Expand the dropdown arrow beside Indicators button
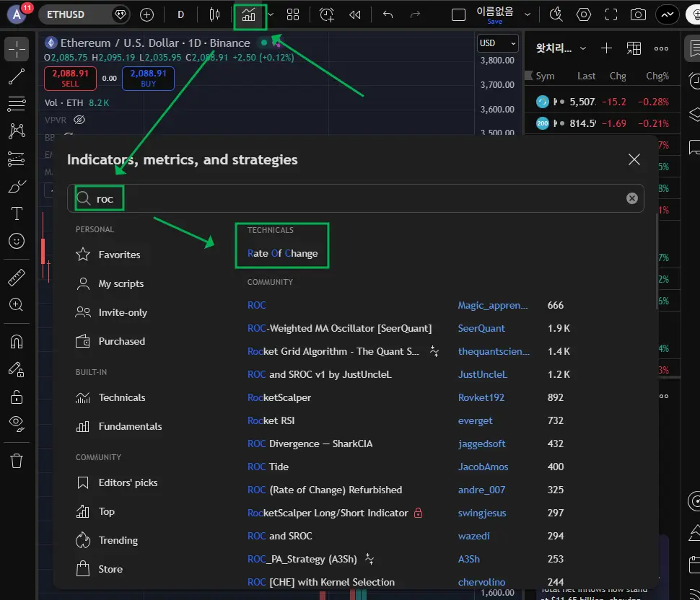The height and width of the screenshot is (600, 700). [271, 14]
